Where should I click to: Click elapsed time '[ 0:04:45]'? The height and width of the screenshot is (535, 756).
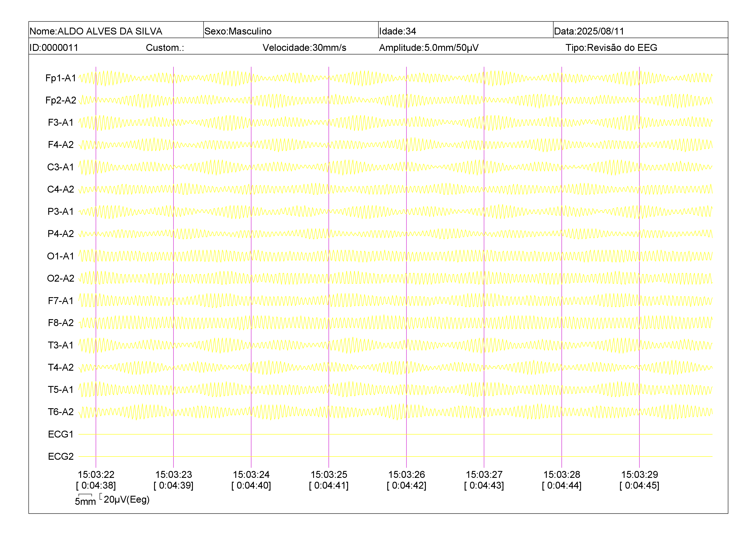click(x=639, y=486)
